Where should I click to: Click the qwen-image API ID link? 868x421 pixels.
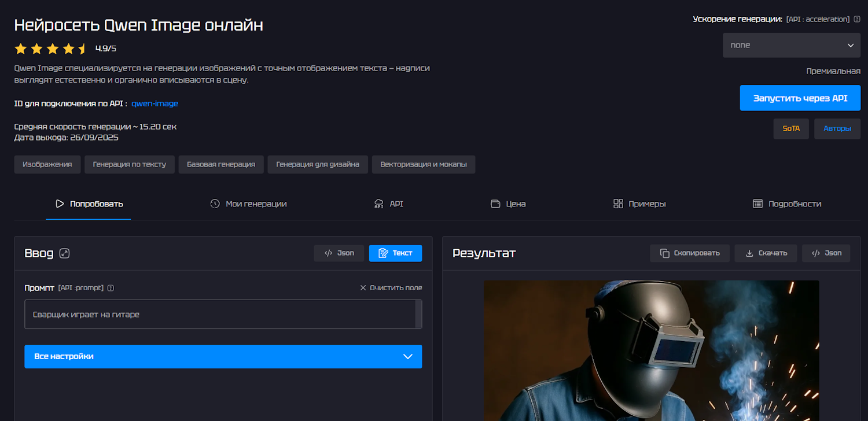tap(155, 104)
